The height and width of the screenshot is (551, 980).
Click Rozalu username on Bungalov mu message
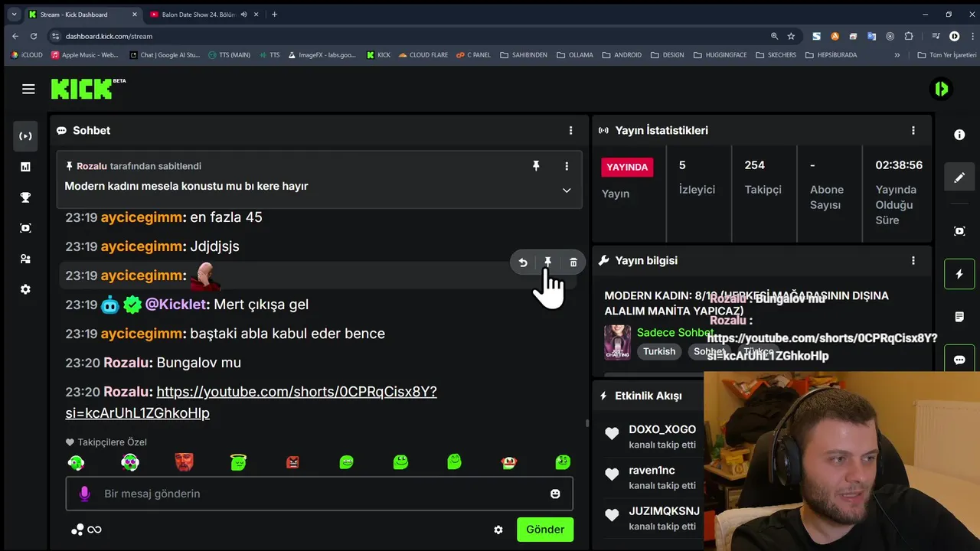click(x=128, y=363)
